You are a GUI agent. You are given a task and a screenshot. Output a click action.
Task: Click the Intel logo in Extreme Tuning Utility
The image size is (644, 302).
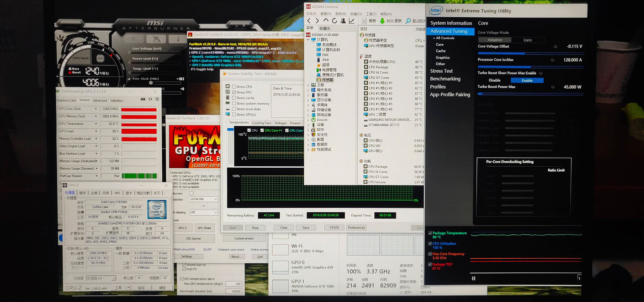point(436,11)
